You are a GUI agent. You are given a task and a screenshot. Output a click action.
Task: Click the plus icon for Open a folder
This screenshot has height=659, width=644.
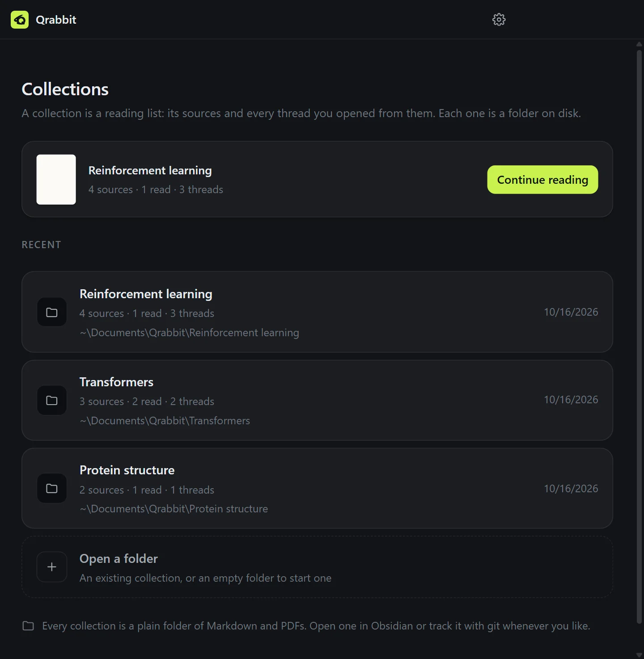pos(52,567)
